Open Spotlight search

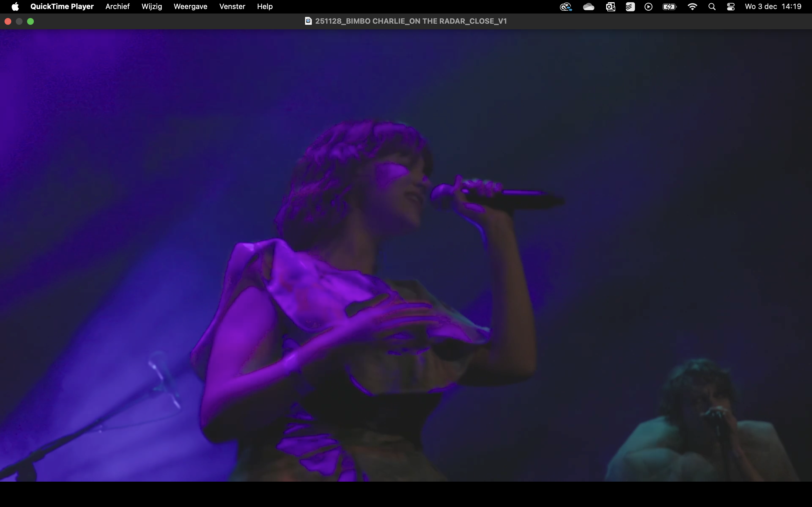pos(712,7)
